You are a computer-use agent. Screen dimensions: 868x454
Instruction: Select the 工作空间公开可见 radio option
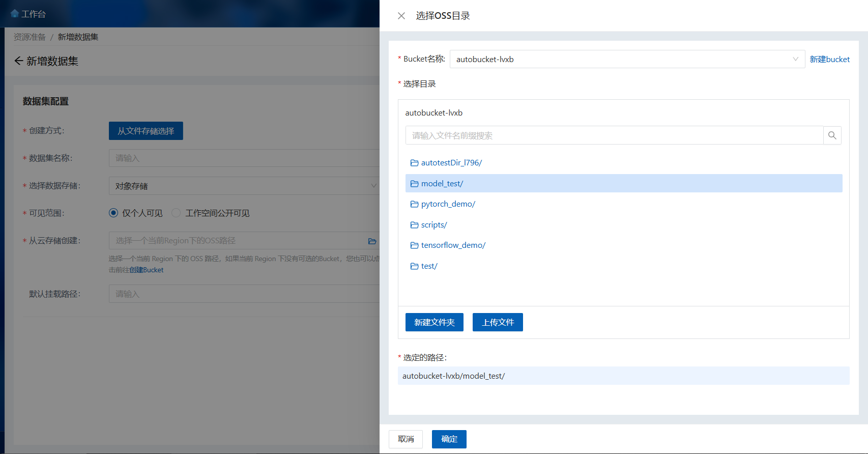click(x=176, y=213)
